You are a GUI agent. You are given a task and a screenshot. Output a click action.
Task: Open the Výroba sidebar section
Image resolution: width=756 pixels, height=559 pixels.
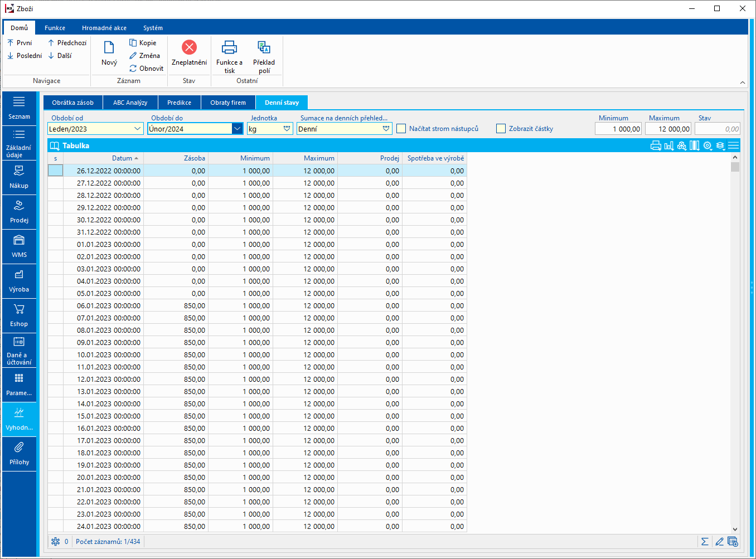tap(19, 281)
